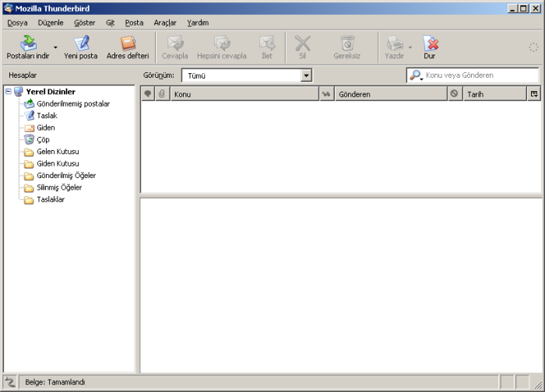Sort by the Konu column header

coord(244,94)
